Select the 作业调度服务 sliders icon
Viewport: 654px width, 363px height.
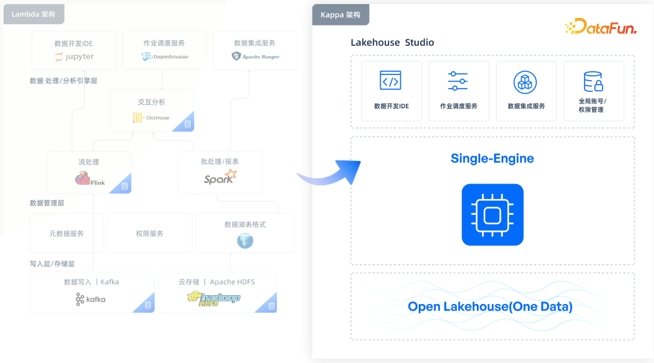pos(458,81)
